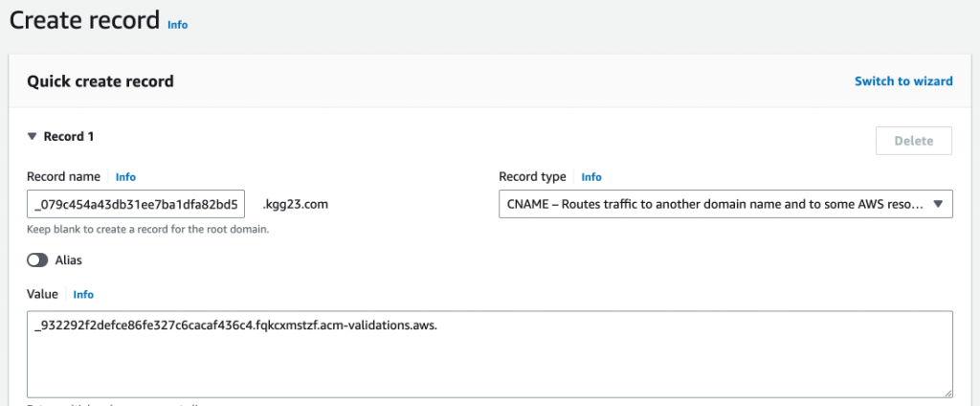Enable the Alias toggle switch

tap(37, 260)
